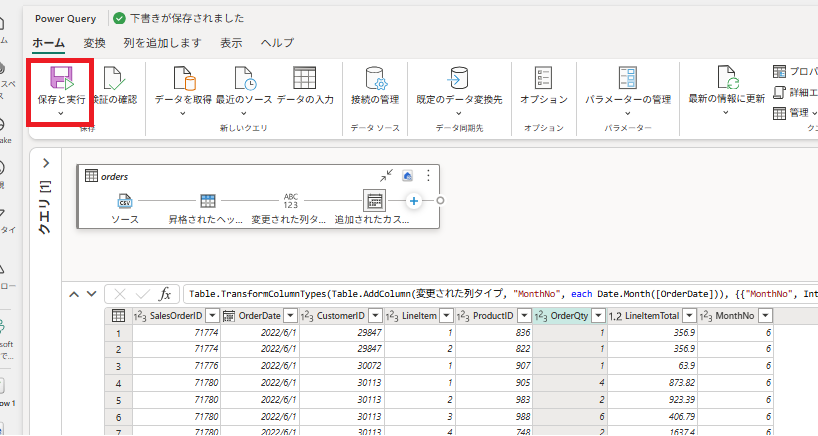Confirm formula with checkmark icon
This screenshot has height=436, width=818.
click(x=142, y=294)
